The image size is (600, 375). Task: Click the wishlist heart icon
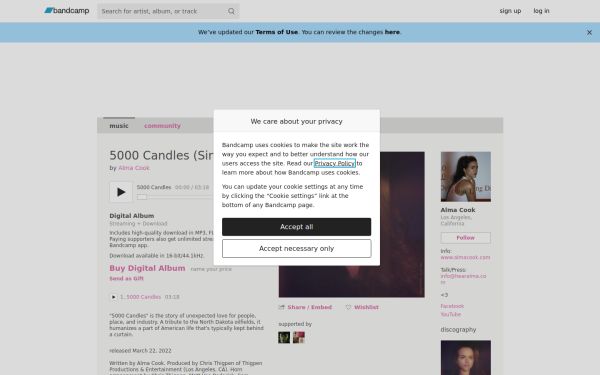[348, 307]
